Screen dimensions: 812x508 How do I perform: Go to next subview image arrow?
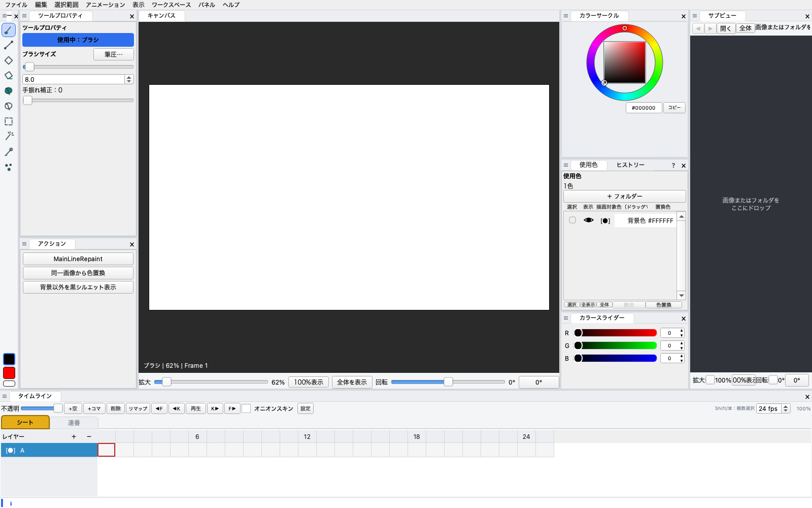710,28
